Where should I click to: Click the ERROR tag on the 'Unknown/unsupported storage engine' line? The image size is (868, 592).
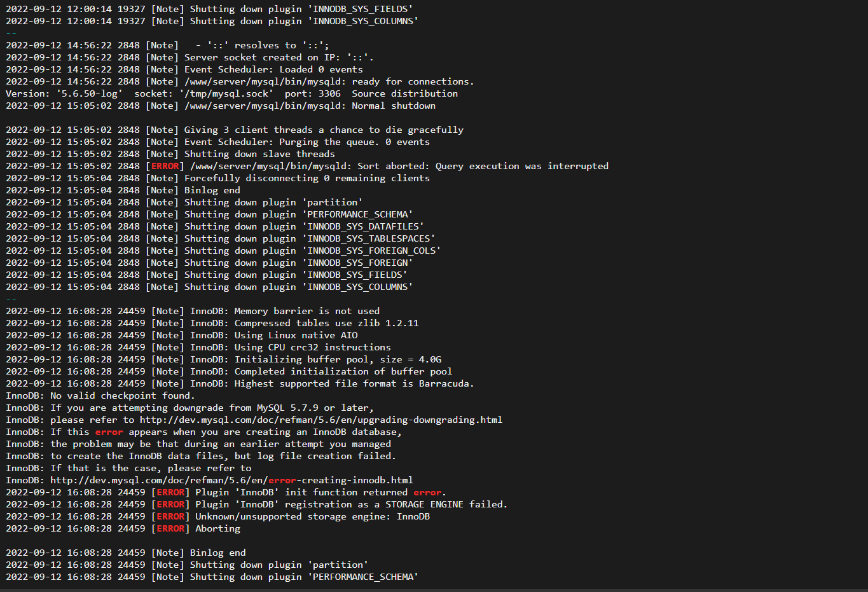170,516
